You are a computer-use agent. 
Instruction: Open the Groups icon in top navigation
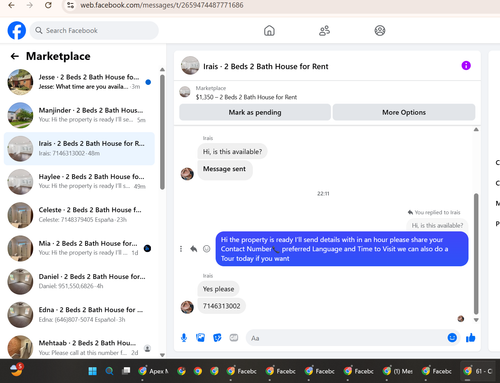[380, 31]
